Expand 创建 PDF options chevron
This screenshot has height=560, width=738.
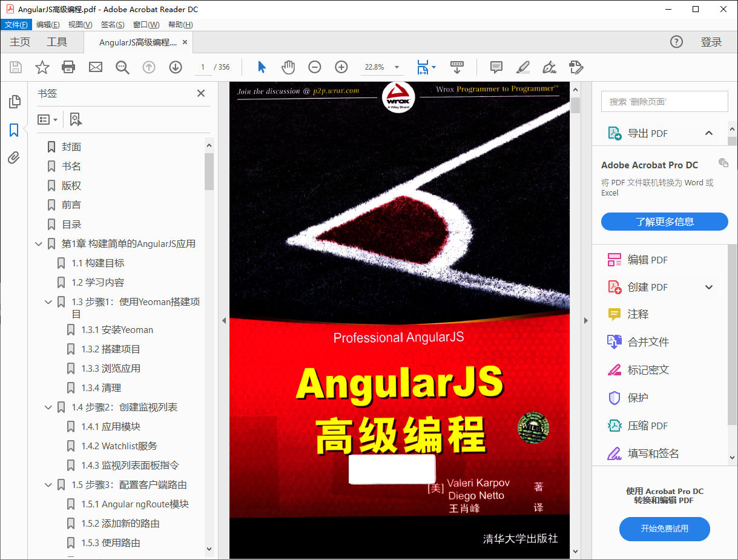coord(709,287)
